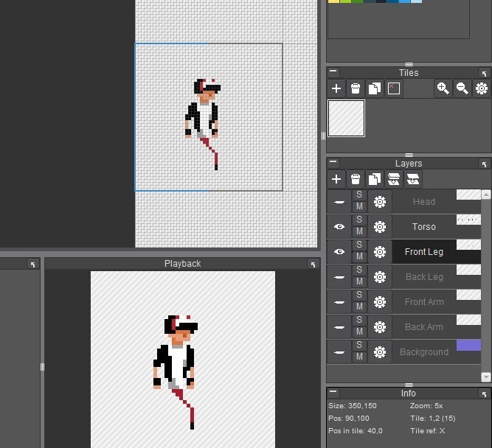Click the last merge icon in Layers toolbar

[x=413, y=179]
